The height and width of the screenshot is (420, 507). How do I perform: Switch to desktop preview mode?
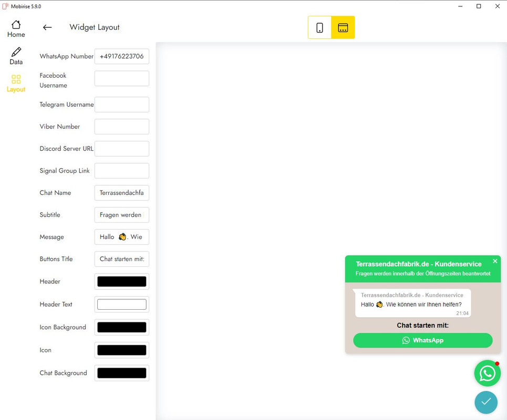pos(343,27)
